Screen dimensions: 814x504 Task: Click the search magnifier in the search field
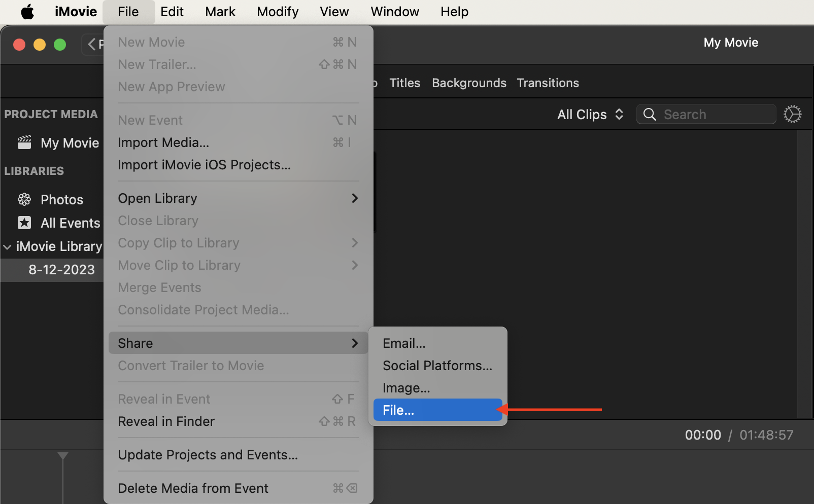[650, 114]
